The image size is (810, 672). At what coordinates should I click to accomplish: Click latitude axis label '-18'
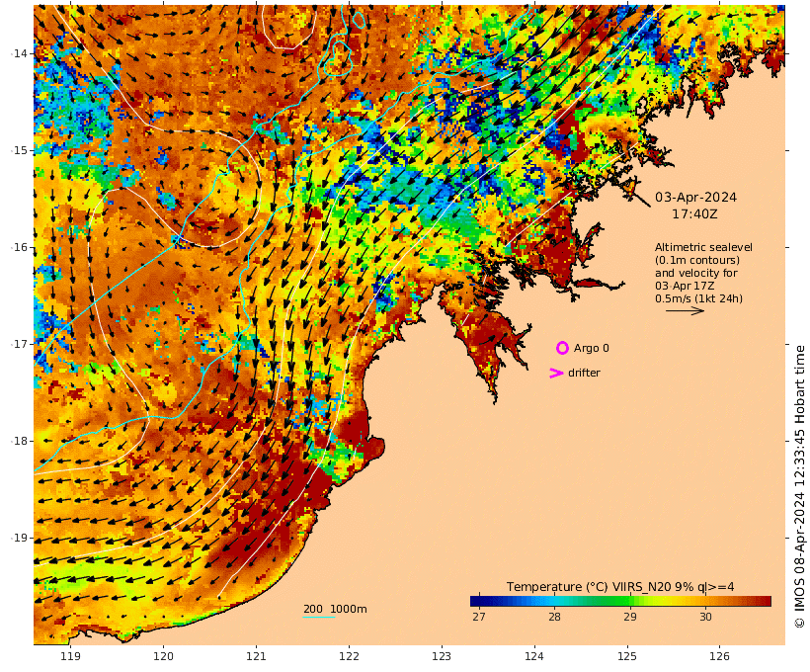pyautogui.click(x=20, y=441)
